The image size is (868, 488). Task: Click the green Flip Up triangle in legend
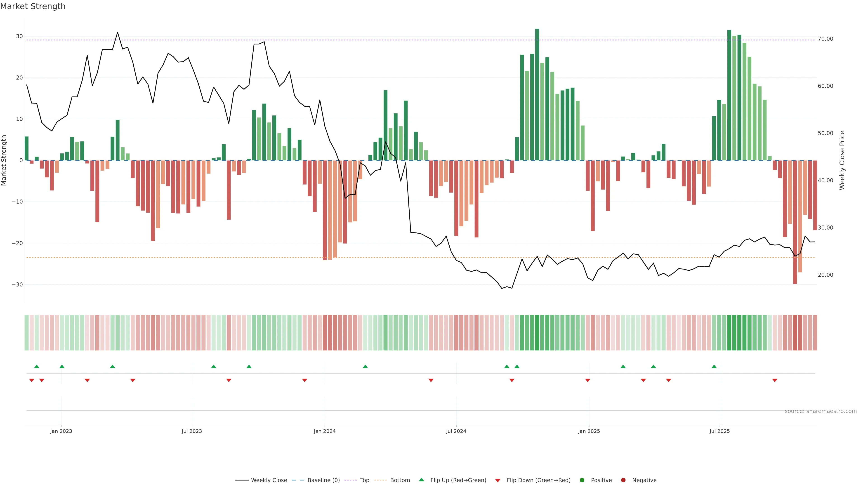[421, 480]
